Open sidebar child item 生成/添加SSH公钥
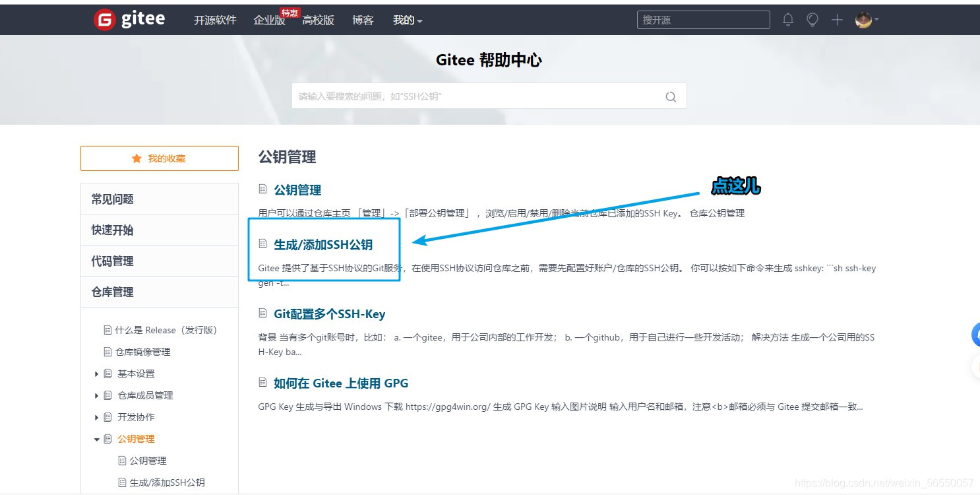The height and width of the screenshot is (495, 980). pos(168,482)
